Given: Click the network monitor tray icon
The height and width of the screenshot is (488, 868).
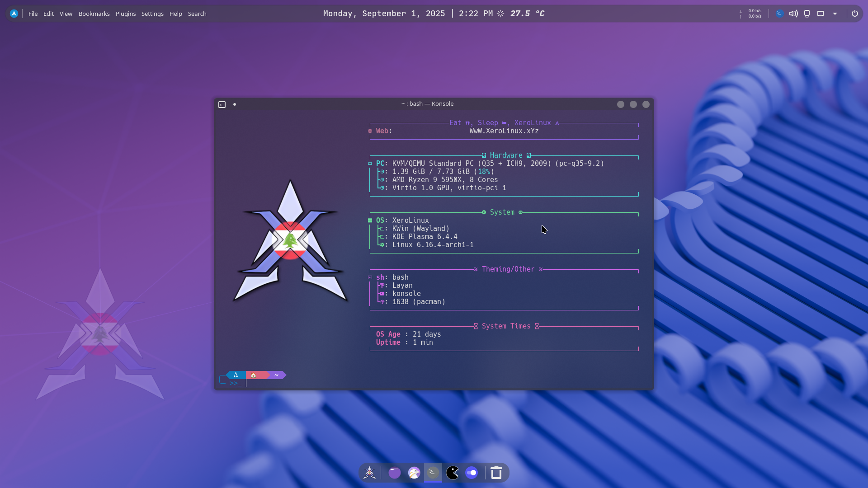Looking at the screenshot, I should (750, 14).
